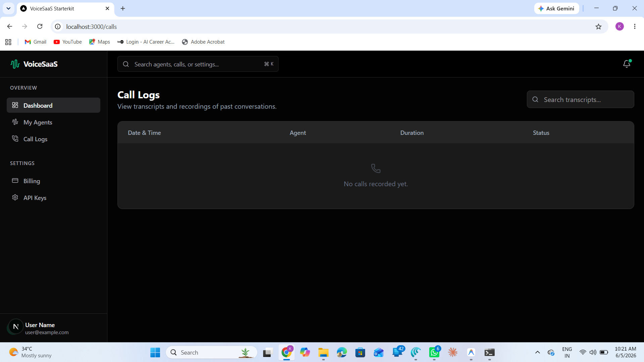This screenshot has height=362, width=644.
Task: Go to Call Logs in the sidebar
Action: click(53, 139)
